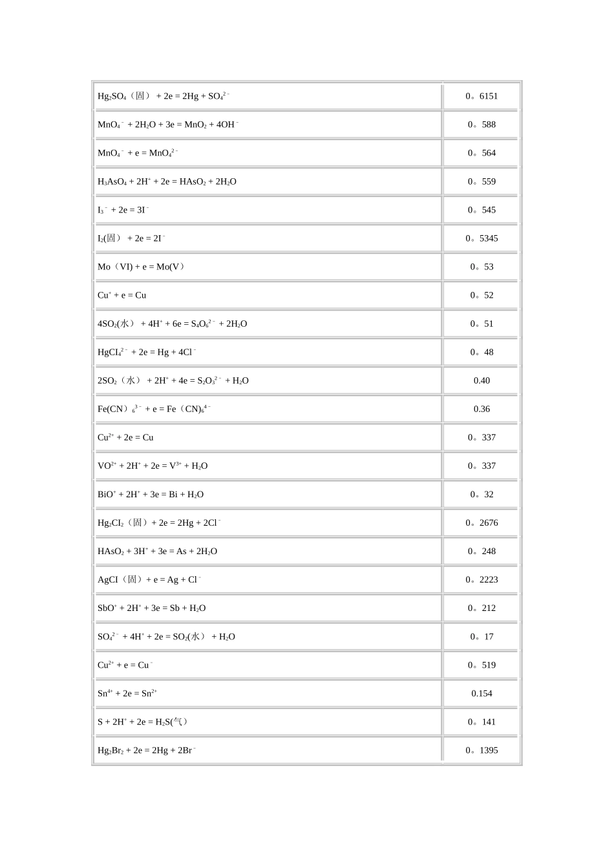Select the potential value 0.6151
Viewport: 614px width, 868px height.
click(x=482, y=96)
